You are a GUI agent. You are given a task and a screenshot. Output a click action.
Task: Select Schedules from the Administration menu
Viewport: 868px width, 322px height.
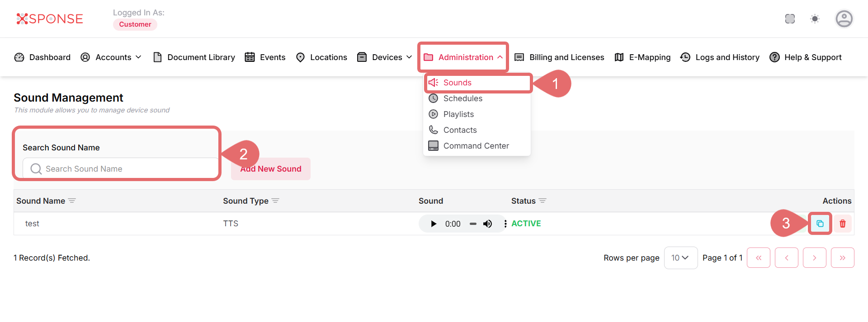(462, 98)
